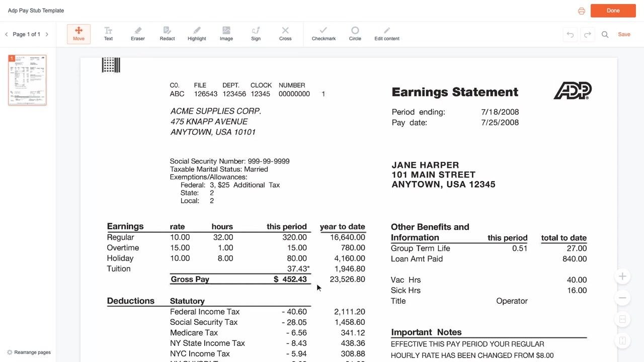Click the Group Term Life label

point(420,248)
